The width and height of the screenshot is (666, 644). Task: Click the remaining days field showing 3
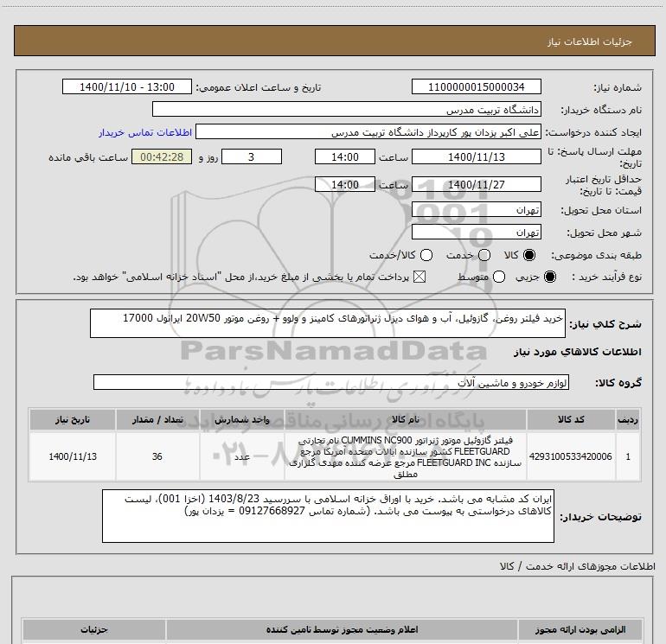tap(252, 156)
